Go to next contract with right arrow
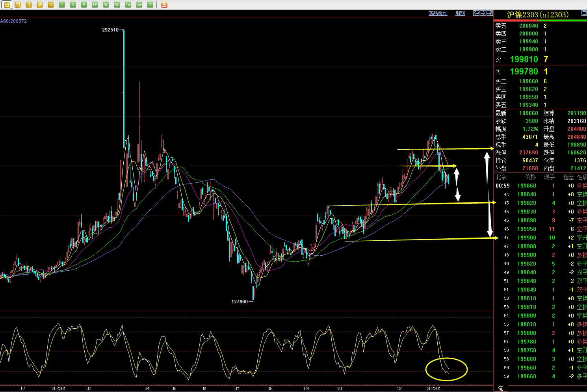The height and width of the screenshot is (392, 587). tap(483, 13)
